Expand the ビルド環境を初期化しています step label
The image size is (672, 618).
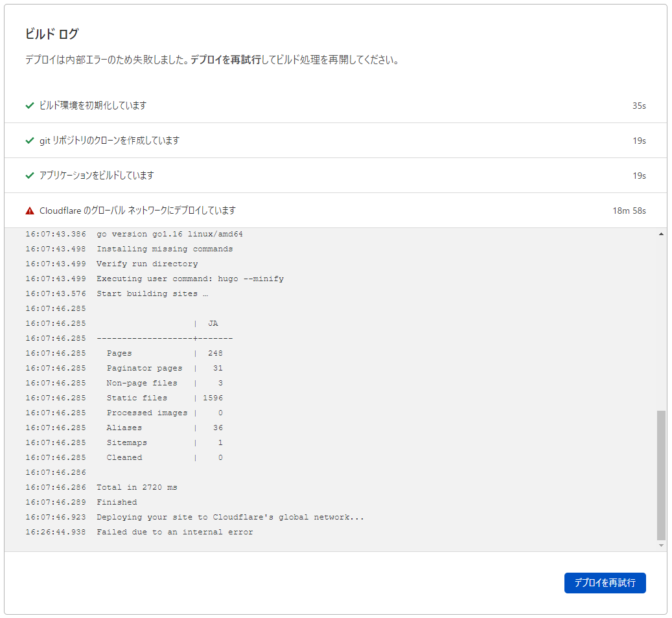pos(93,106)
